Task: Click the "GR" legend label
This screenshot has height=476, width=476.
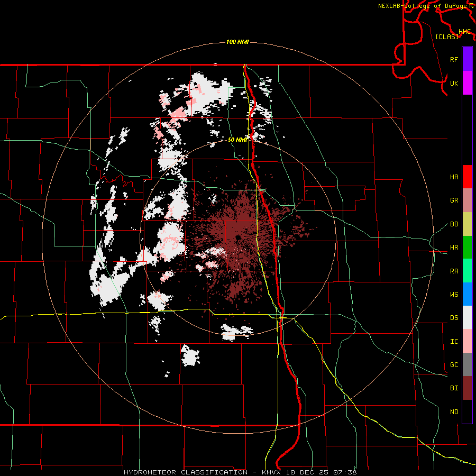Action: 454,200
